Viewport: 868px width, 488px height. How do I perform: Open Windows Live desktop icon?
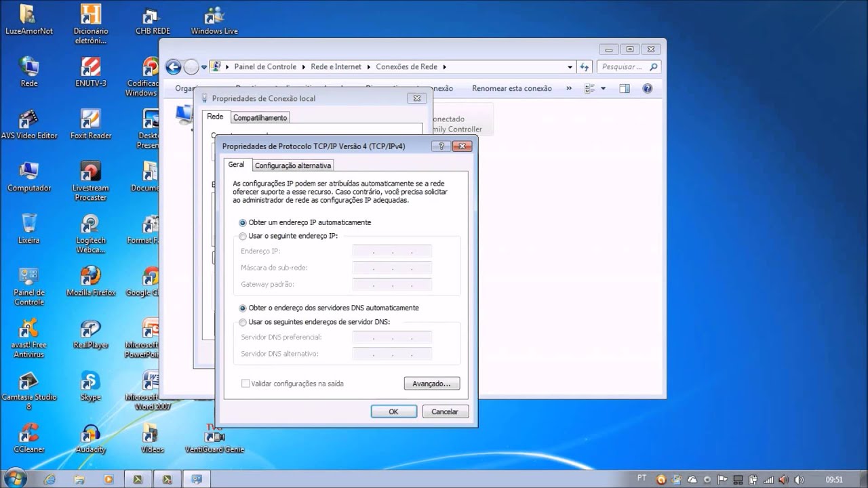pyautogui.click(x=214, y=20)
